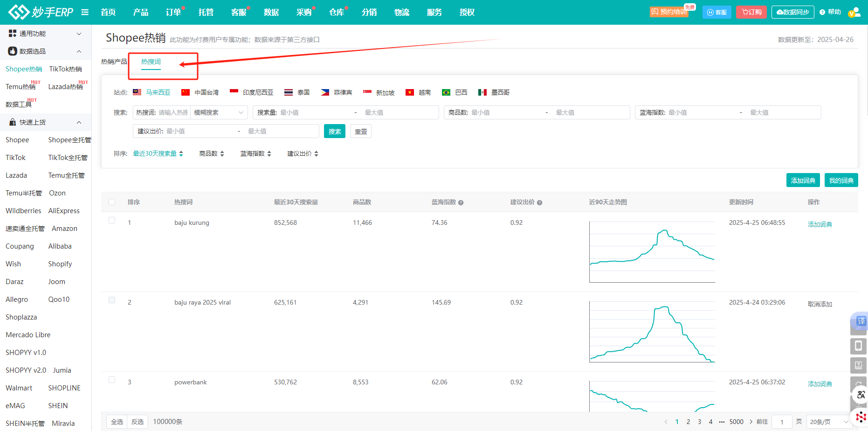868x431 pixels.
Task: Click the mobile phone floating icon
Action: (858, 346)
